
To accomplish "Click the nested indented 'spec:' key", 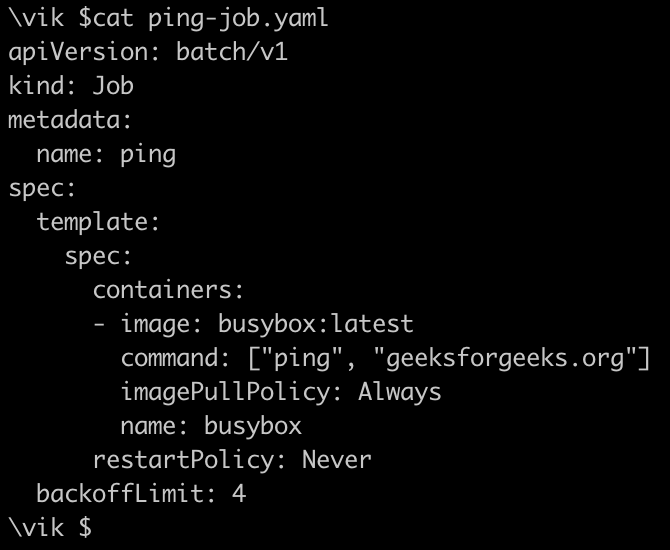I will tap(99, 256).
